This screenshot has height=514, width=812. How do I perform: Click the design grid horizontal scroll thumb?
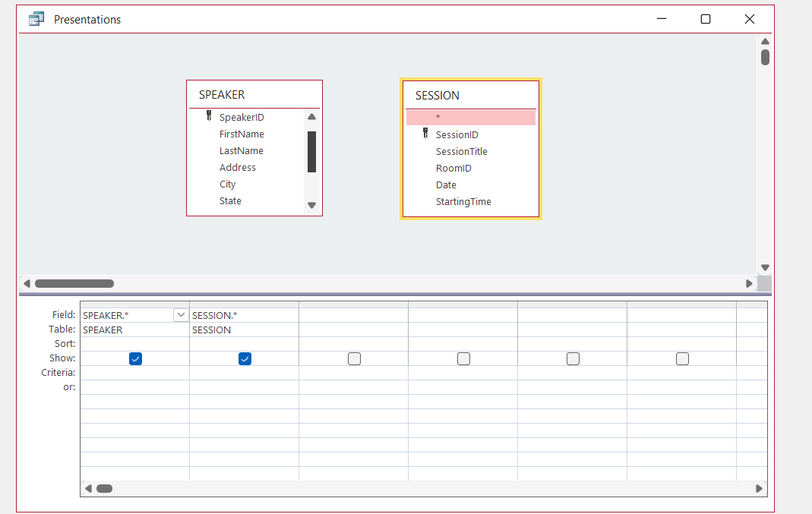[105, 489]
